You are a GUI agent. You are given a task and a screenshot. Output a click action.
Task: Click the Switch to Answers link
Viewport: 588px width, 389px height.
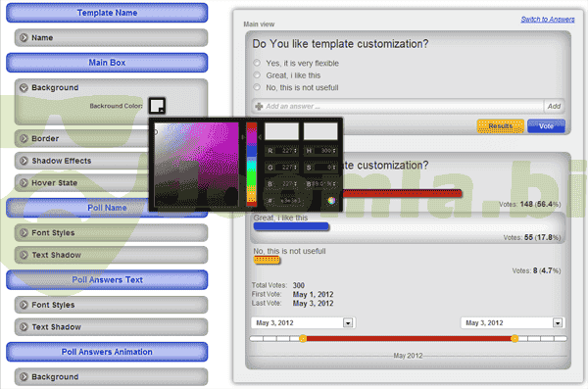tap(548, 20)
